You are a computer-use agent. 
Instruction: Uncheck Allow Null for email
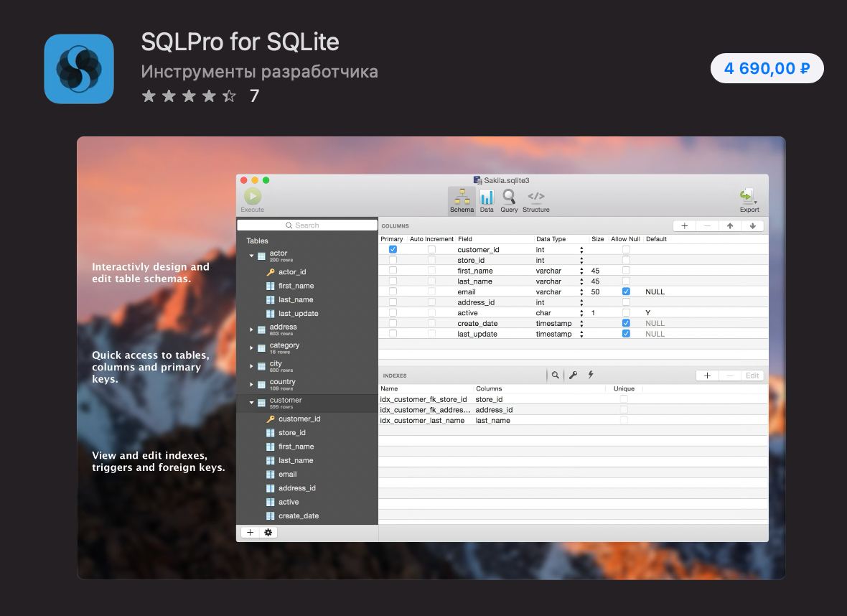point(626,291)
